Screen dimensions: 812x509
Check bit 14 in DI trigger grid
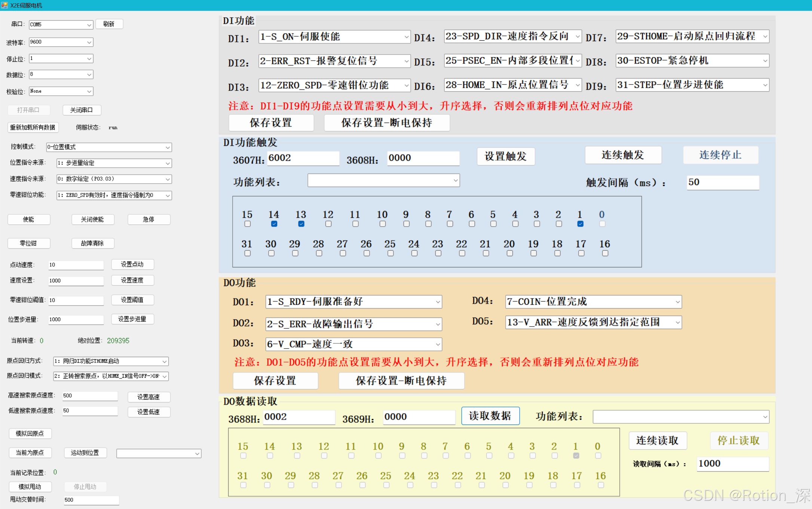(x=274, y=224)
